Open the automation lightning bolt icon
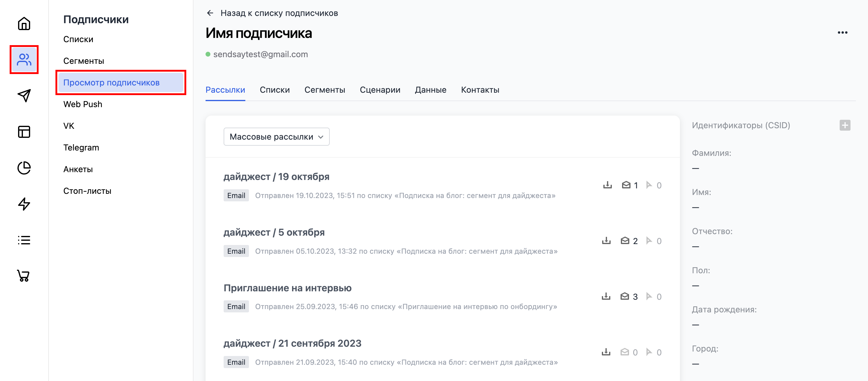This screenshot has height=381, width=868. pyautogui.click(x=24, y=204)
